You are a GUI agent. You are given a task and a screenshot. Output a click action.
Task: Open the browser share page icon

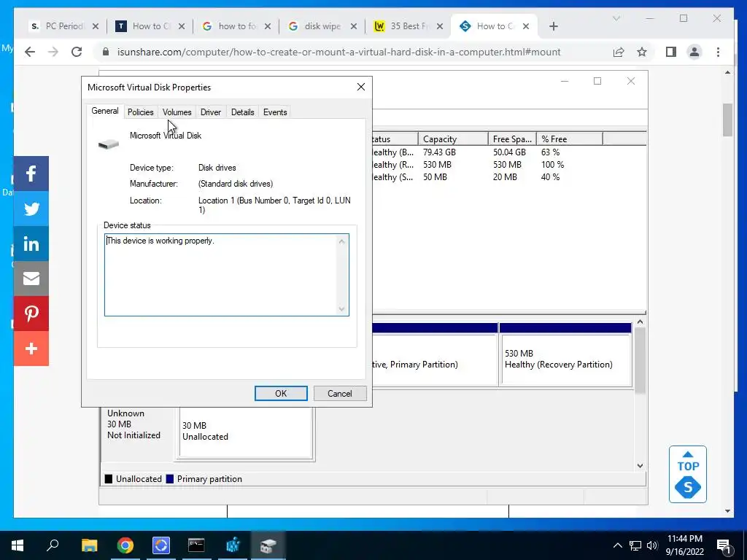click(619, 52)
